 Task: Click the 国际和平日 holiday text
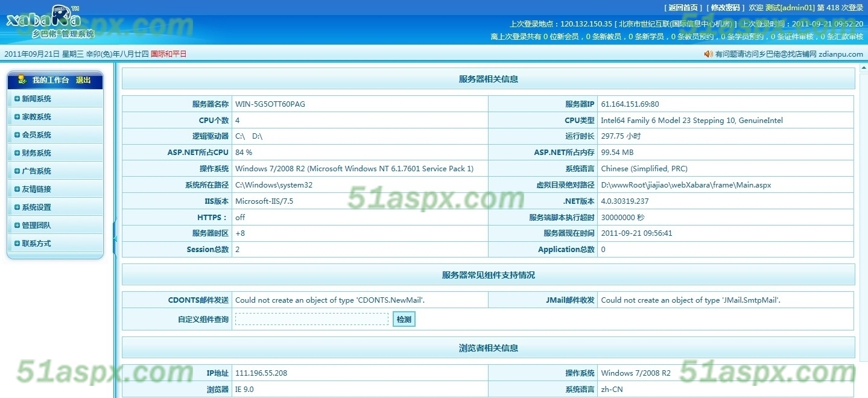pyautogui.click(x=168, y=54)
